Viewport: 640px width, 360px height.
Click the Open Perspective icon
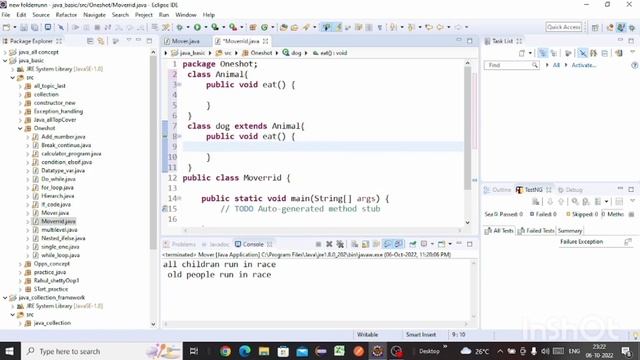coord(595,27)
